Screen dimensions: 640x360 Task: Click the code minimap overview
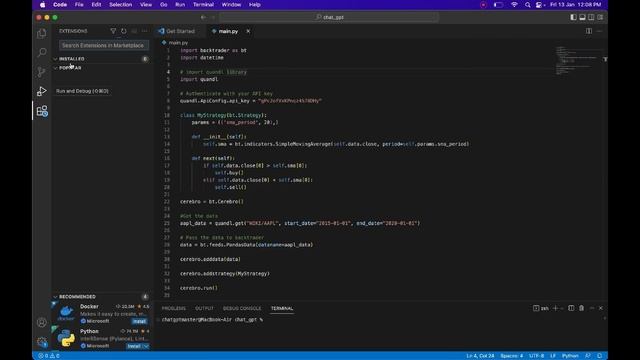pos(580,61)
